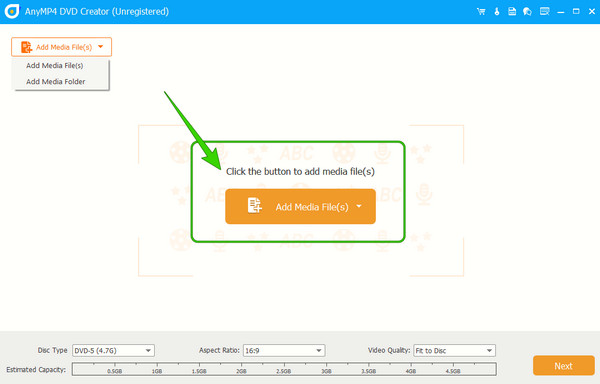This screenshot has width=600, height=384.
Task: Click the Estimated Capacity bar
Action: [x=284, y=369]
